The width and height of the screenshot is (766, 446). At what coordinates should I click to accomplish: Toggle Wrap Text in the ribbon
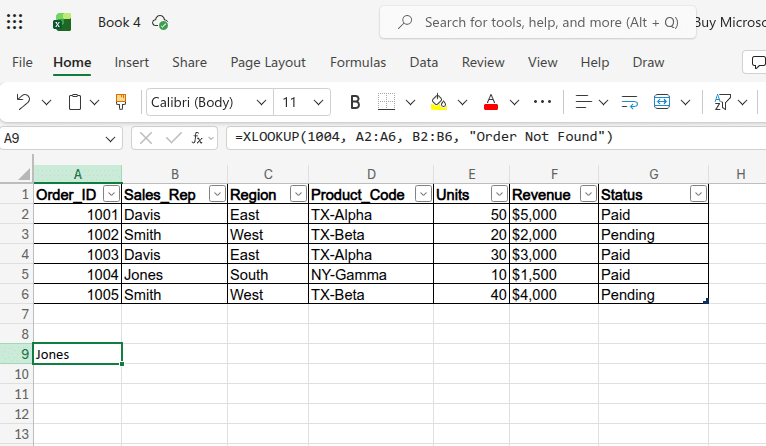(630, 102)
